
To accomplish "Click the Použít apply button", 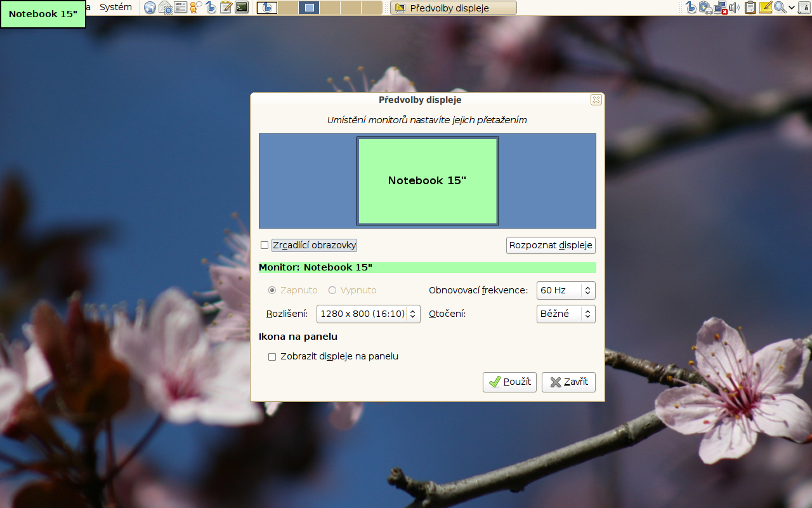I will point(509,382).
